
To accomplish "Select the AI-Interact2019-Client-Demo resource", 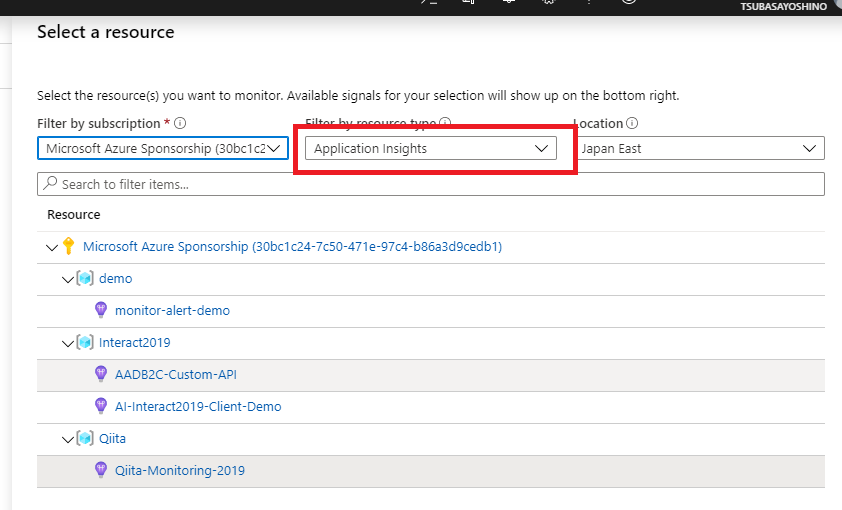I will tap(198, 406).
